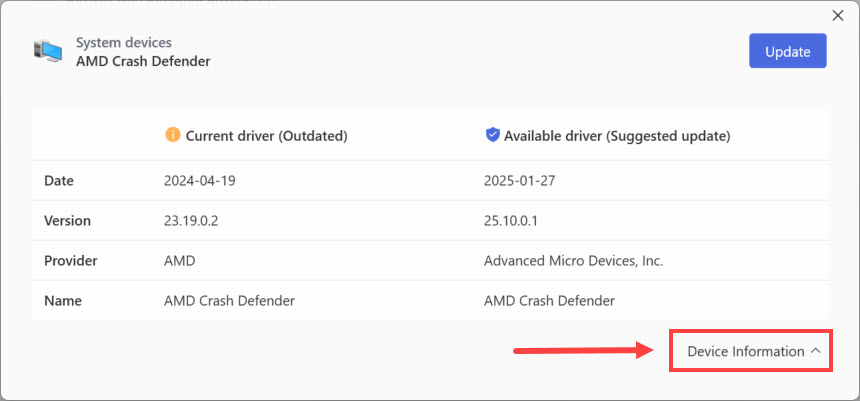Click the blue shield available driver icon
The width and height of the screenshot is (860, 401).
coord(492,135)
